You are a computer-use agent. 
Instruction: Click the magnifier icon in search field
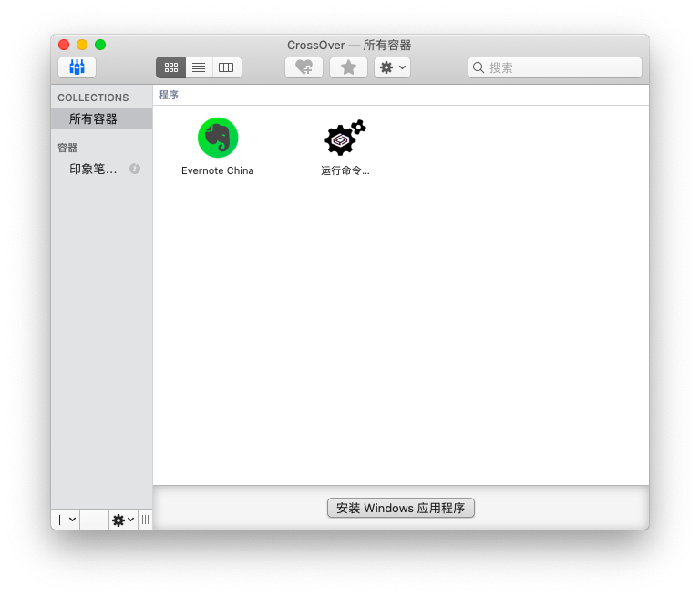[x=479, y=67]
